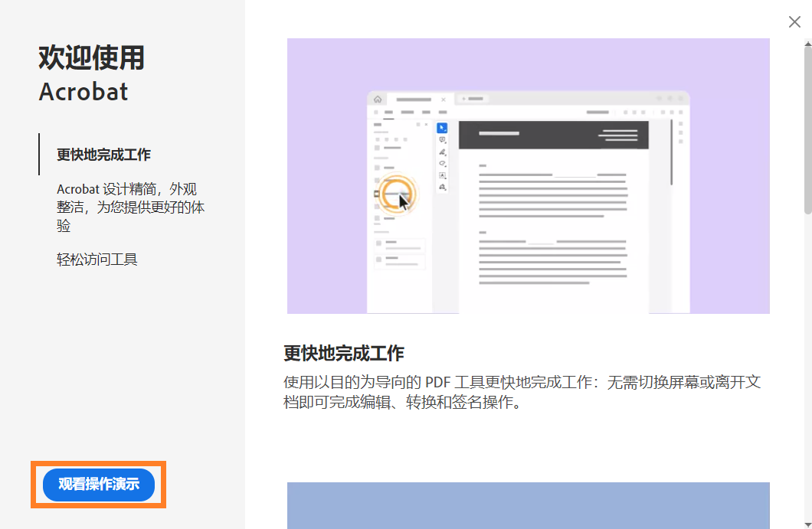This screenshot has height=529, width=812.
Task: Click the highlighter tool icon in the mini toolbar
Action: [443, 163]
